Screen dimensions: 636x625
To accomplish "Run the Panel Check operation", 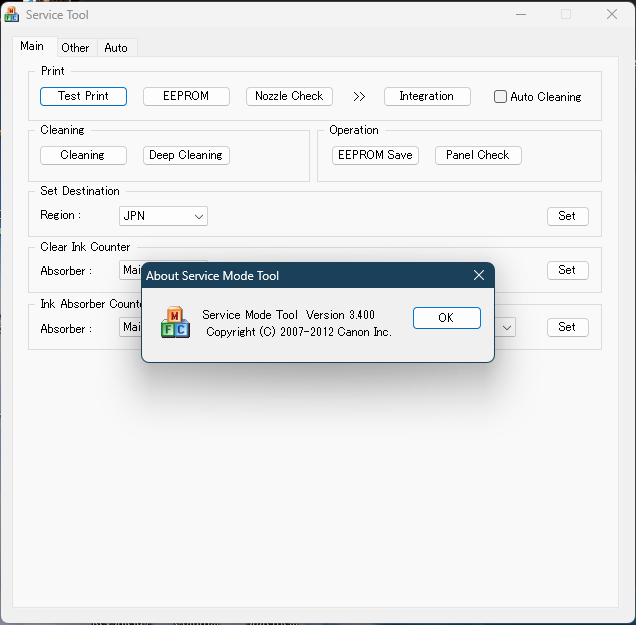I will pyautogui.click(x=477, y=155).
